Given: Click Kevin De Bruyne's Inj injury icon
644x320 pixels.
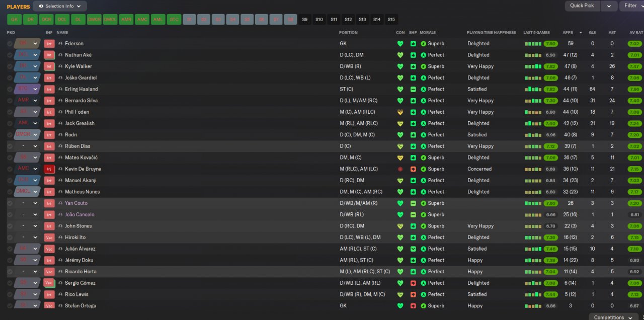Looking at the screenshot, I should pyautogui.click(x=49, y=169).
